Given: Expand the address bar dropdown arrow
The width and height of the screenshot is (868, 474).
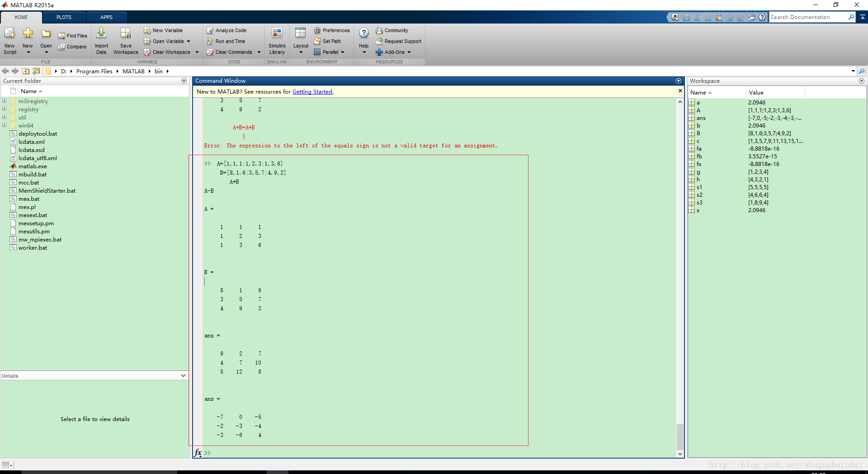Looking at the screenshot, I should coord(853,71).
